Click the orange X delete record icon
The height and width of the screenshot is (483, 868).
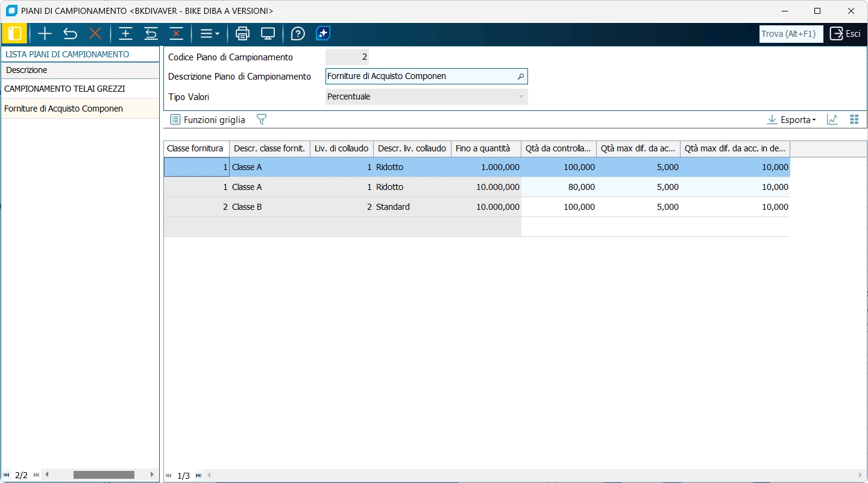[95, 34]
